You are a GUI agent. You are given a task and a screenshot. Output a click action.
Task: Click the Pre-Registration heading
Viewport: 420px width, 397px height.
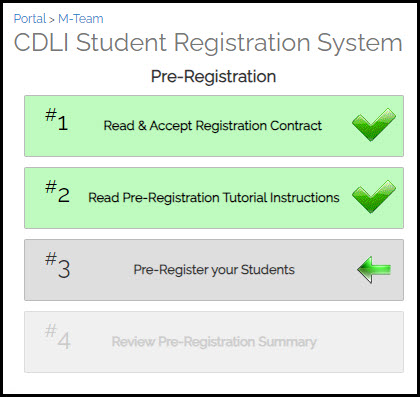point(213,77)
